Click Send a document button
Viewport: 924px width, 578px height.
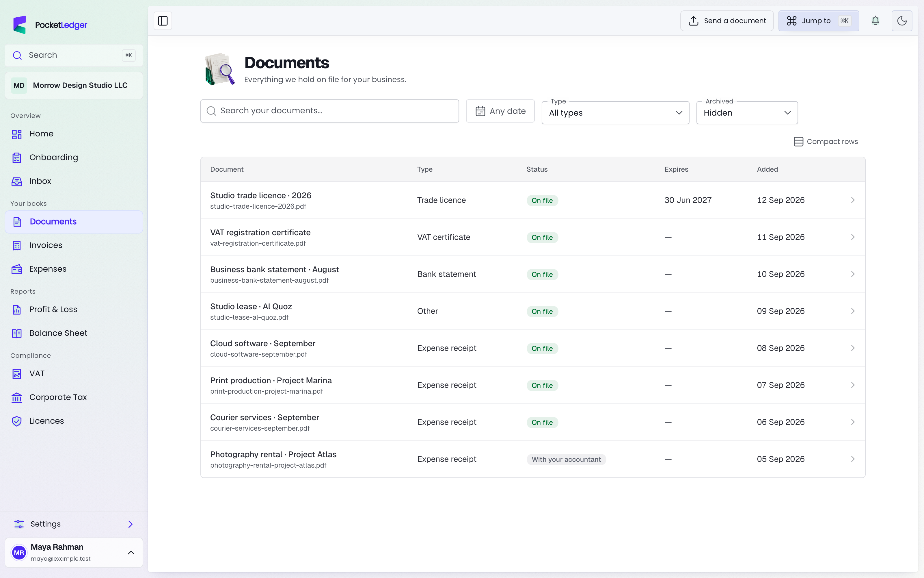[x=726, y=21]
